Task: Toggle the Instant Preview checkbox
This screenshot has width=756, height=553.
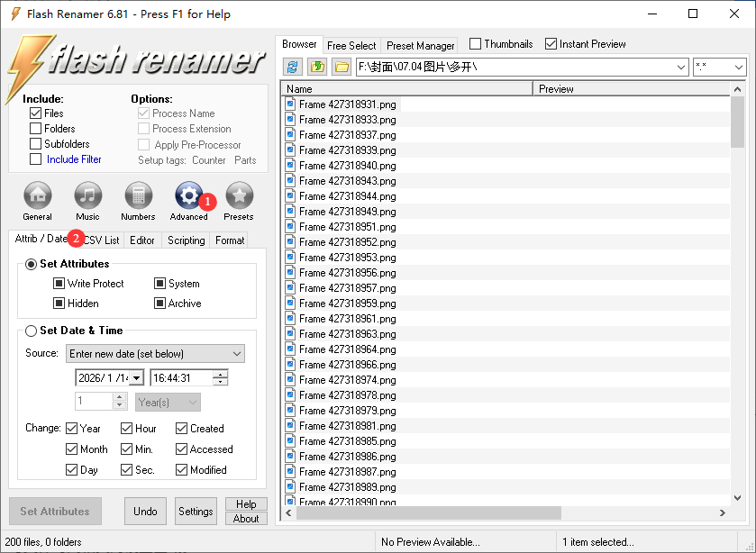Action: (x=551, y=44)
